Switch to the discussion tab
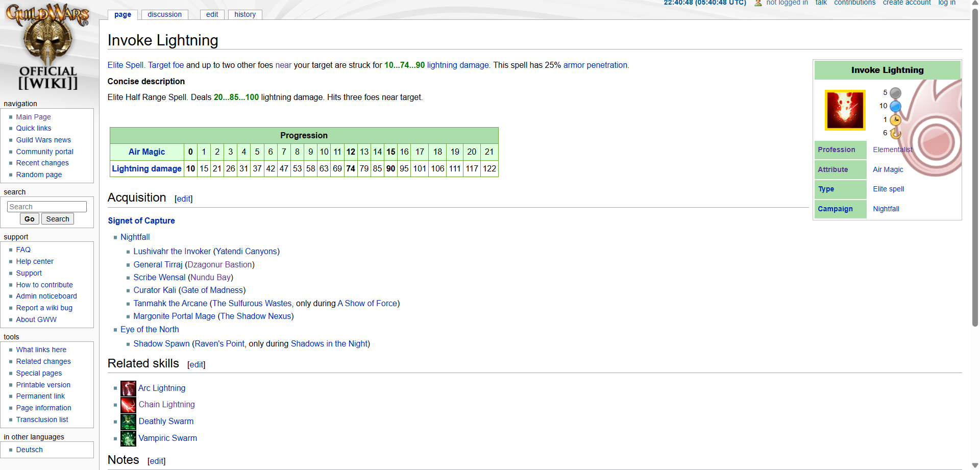 coord(164,14)
